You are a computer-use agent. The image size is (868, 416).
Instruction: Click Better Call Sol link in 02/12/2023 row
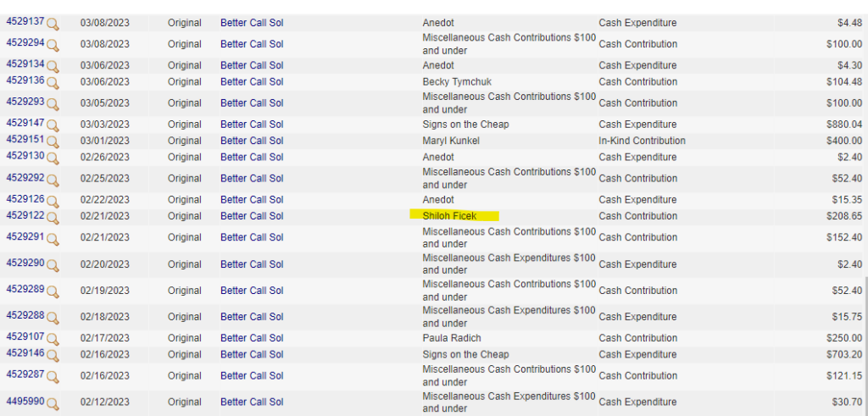point(252,402)
